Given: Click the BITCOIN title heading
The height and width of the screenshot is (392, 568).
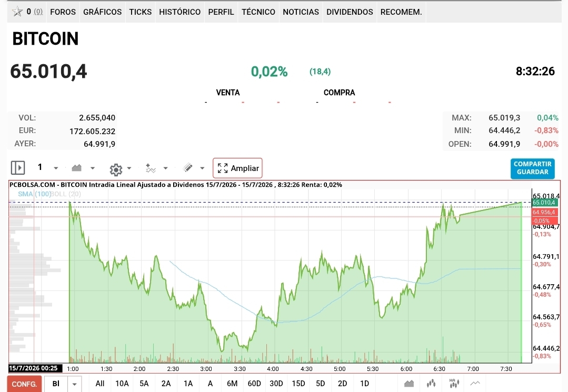Looking at the screenshot, I should coord(45,39).
